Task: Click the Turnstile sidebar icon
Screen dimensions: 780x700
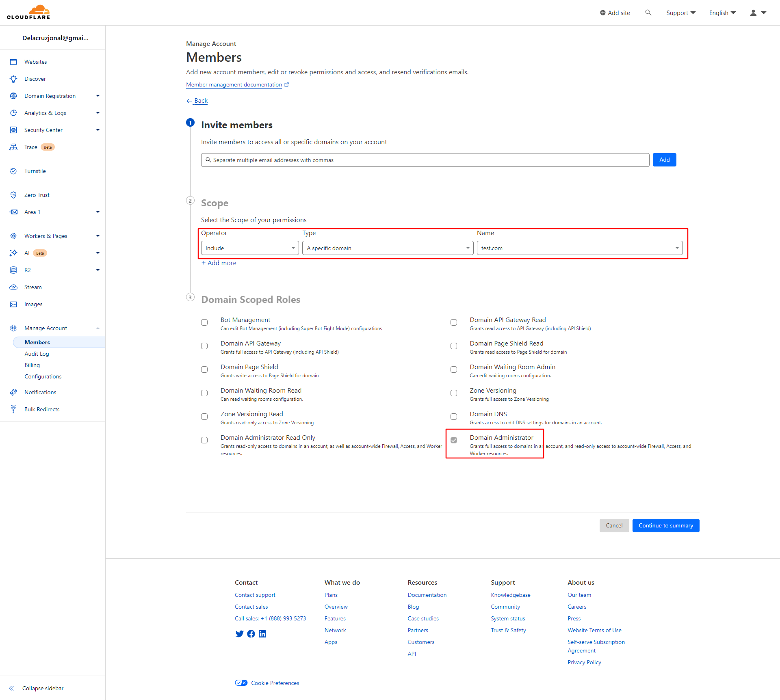Action: click(13, 171)
